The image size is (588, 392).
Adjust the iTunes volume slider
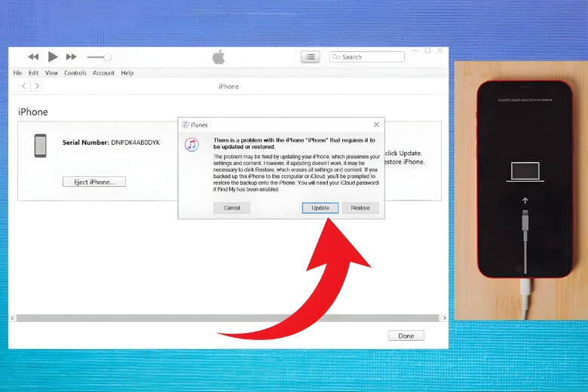pyautogui.click(x=99, y=57)
